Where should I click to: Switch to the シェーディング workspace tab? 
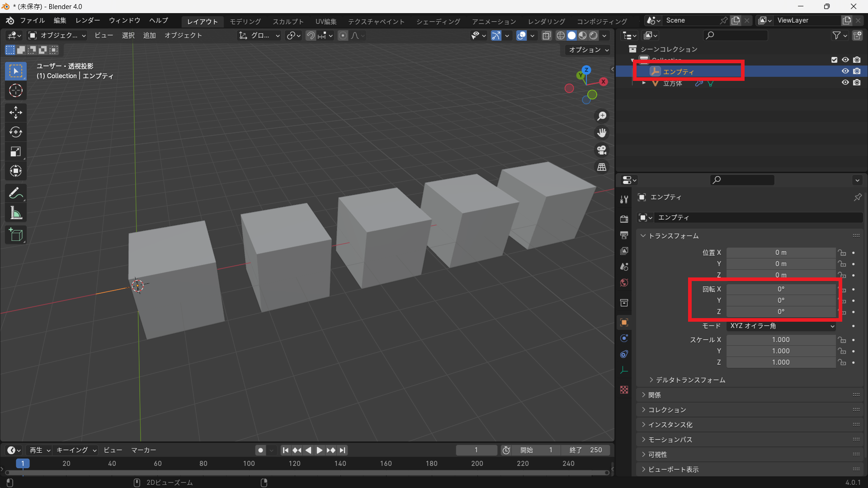click(438, 22)
